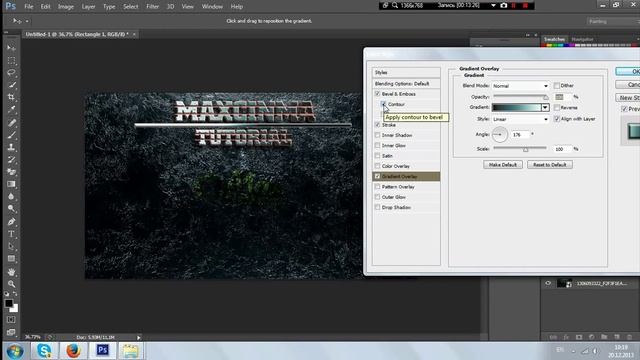Enable the Color Overlay effect
This screenshot has height=360, width=640.
pos(378,166)
